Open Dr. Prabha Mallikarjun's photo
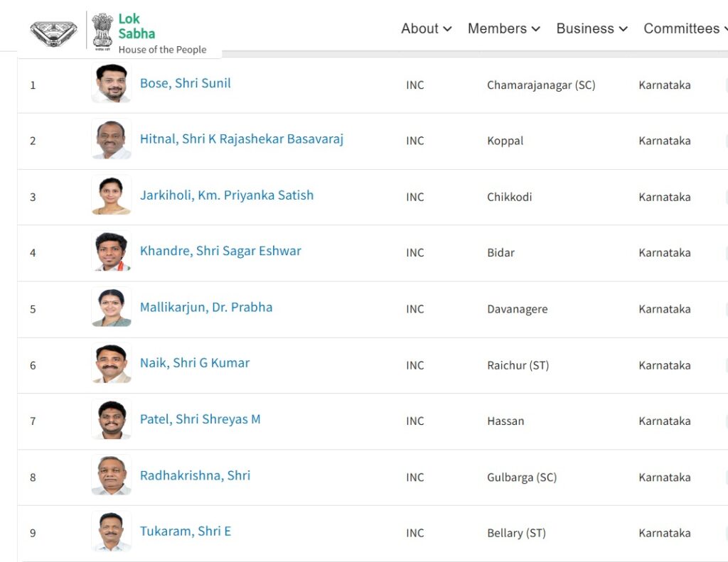The height and width of the screenshot is (562, 728). [x=112, y=308]
